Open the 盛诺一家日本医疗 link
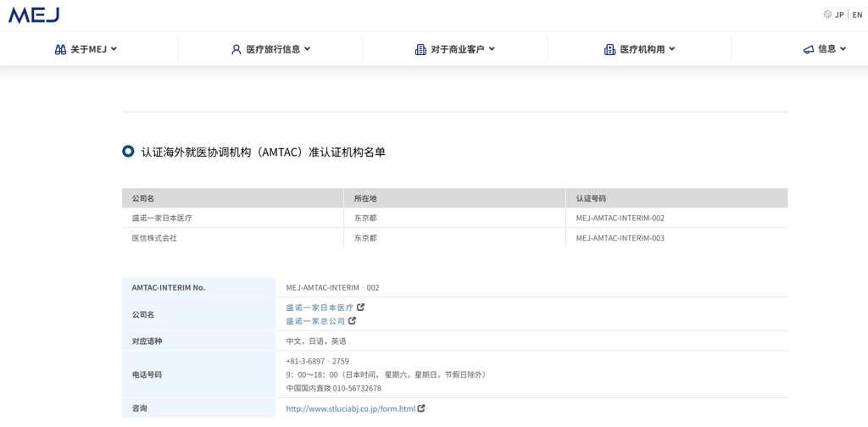Viewport: 868px width, 427px height. pyautogui.click(x=320, y=308)
